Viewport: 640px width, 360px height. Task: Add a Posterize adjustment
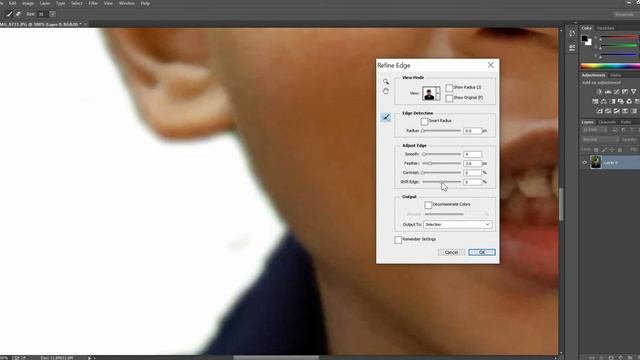[608, 111]
